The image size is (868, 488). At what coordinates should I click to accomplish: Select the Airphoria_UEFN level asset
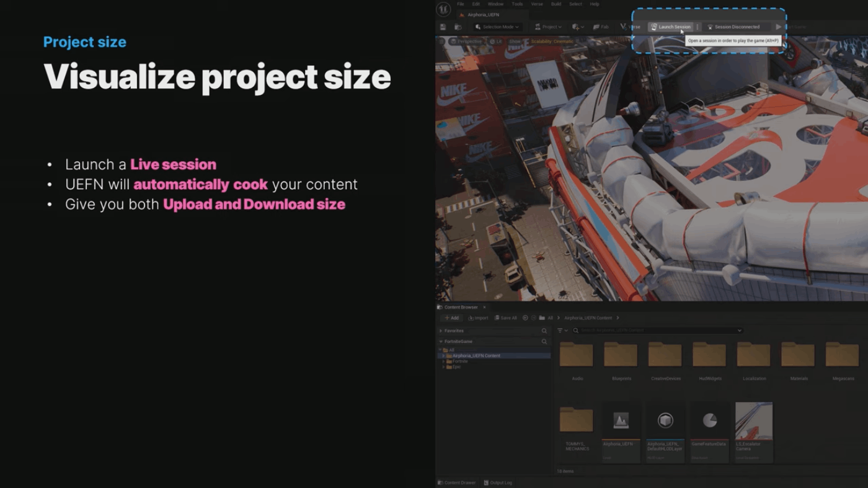pos(621,432)
